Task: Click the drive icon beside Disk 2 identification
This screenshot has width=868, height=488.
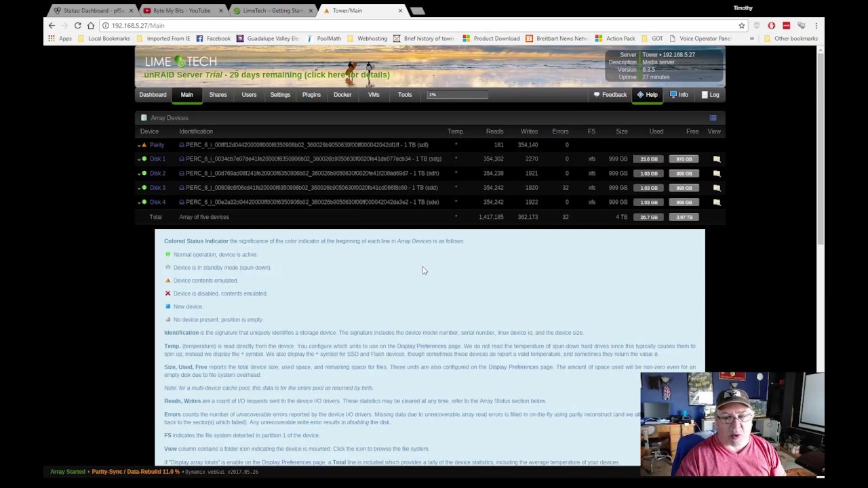Action: (x=182, y=174)
